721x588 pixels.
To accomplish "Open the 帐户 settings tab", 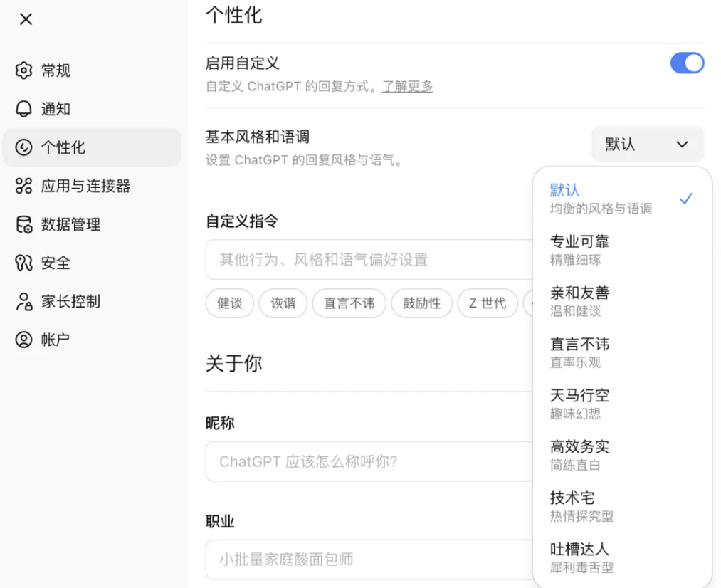I will point(92,340).
